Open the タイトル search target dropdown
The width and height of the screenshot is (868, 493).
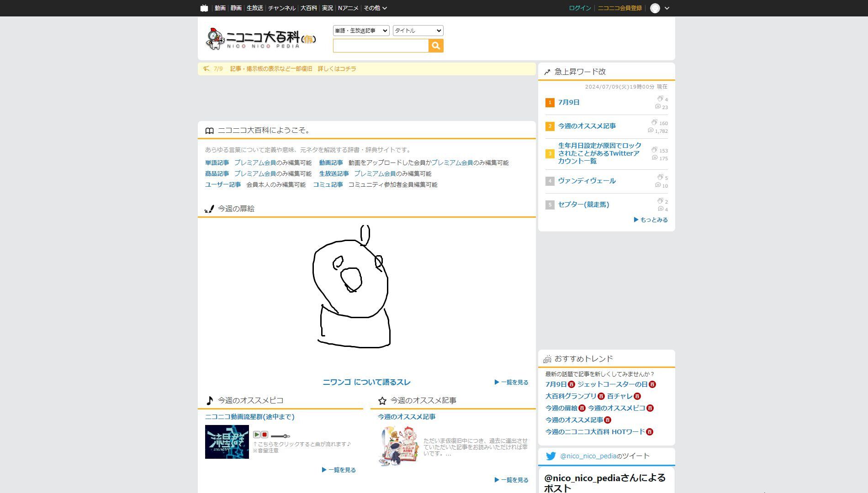(418, 31)
